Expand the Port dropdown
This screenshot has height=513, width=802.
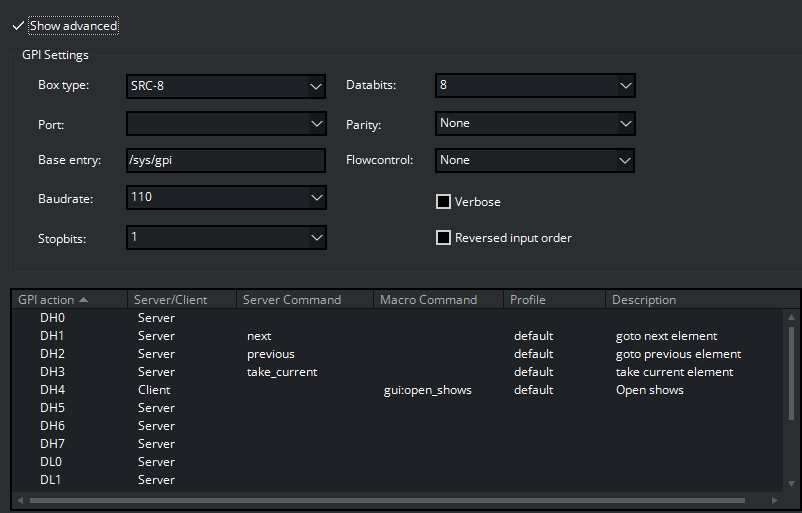click(226, 124)
